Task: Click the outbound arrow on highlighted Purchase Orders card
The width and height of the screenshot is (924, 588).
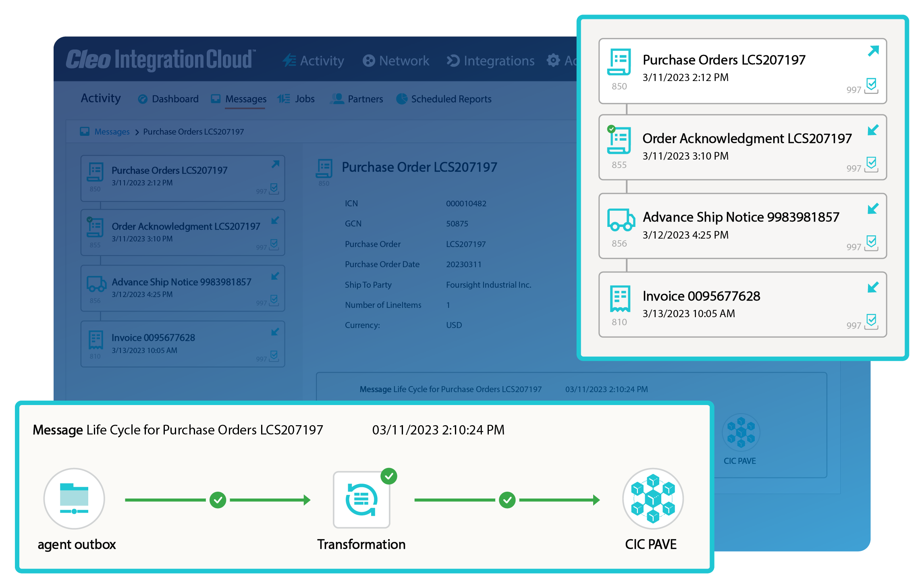Action: (873, 51)
